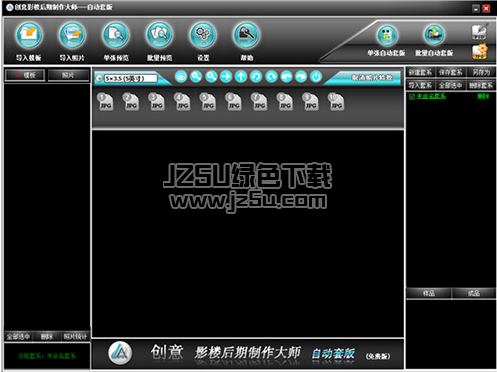Open the 帮助 help icon
The width and height of the screenshot is (497, 372).
pos(246,35)
